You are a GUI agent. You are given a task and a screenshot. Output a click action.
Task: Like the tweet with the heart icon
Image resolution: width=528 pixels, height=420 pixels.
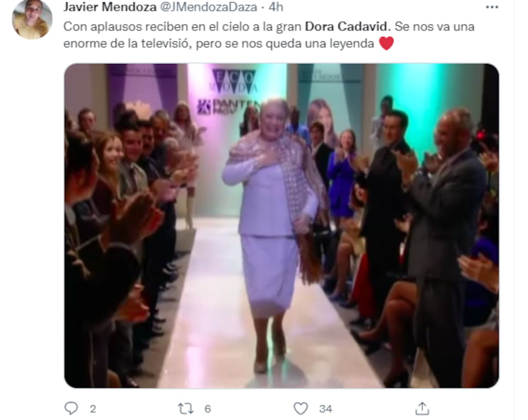click(301, 409)
